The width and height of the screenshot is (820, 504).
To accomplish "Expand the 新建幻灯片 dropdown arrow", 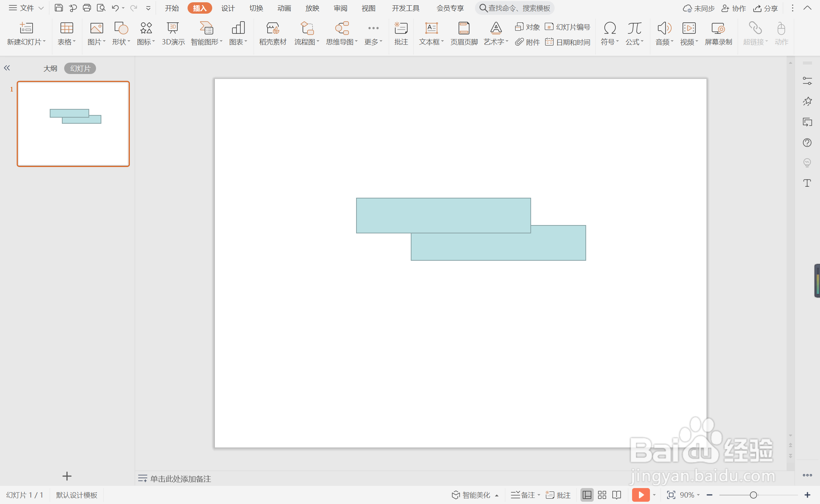I will 44,42.
